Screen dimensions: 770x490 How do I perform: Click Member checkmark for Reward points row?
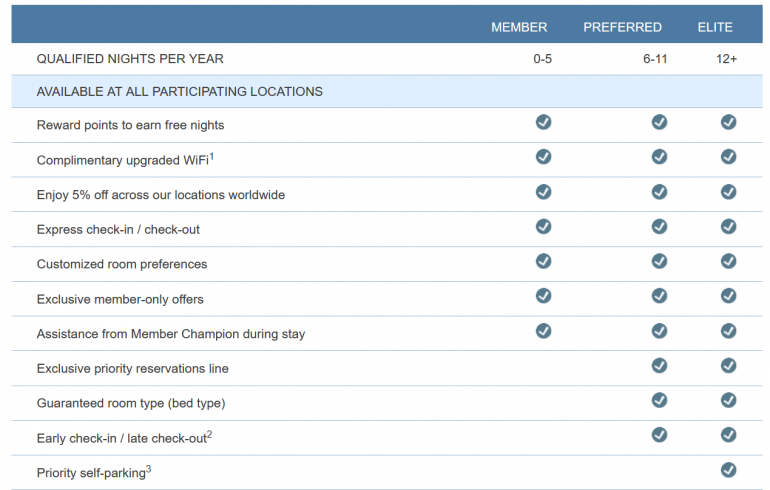543,122
